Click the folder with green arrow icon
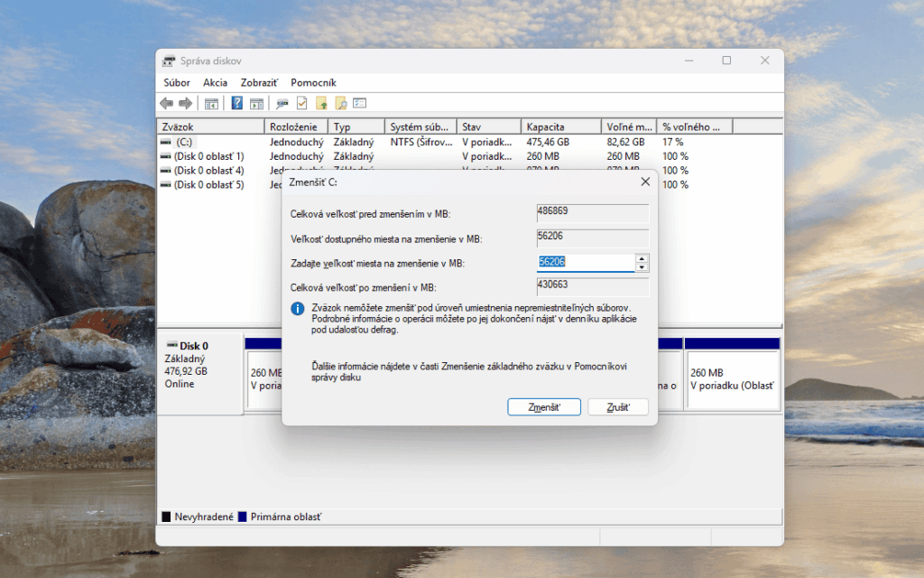The height and width of the screenshot is (578, 924). (321, 103)
